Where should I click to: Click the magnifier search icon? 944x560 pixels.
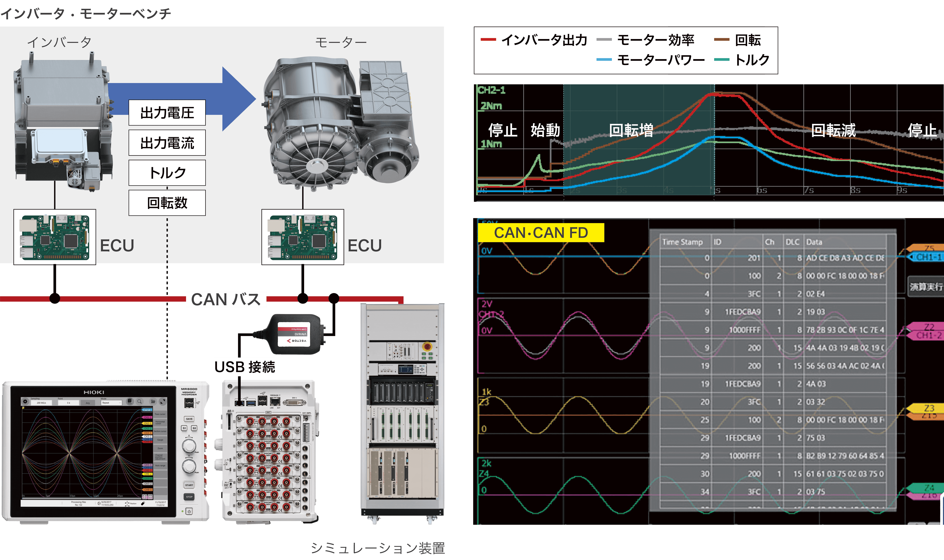[x=140, y=402]
